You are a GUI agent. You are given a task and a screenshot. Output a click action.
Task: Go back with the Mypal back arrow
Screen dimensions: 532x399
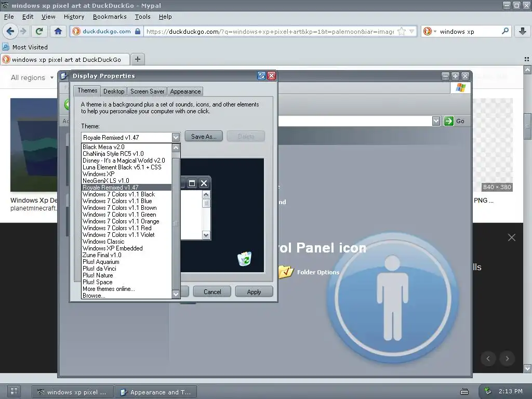click(x=10, y=31)
